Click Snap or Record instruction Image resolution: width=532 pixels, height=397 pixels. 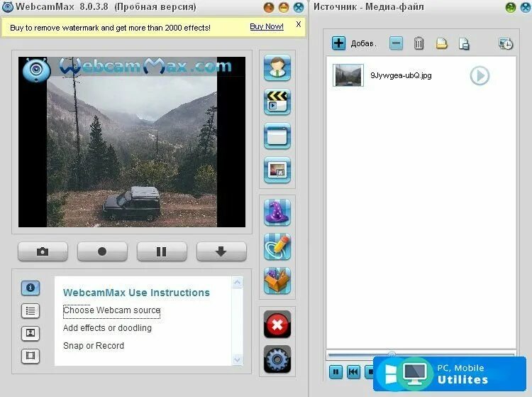pyautogui.click(x=94, y=346)
